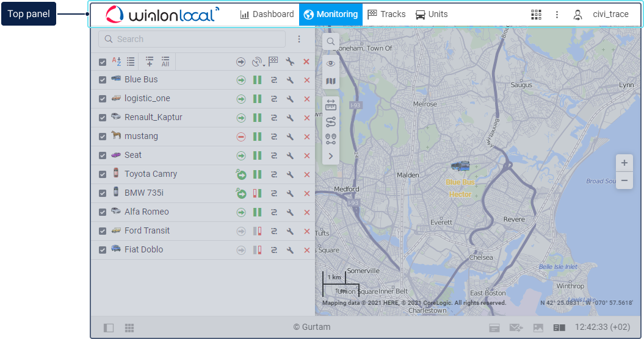Show quick track for Seat

pyautogui.click(x=274, y=155)
